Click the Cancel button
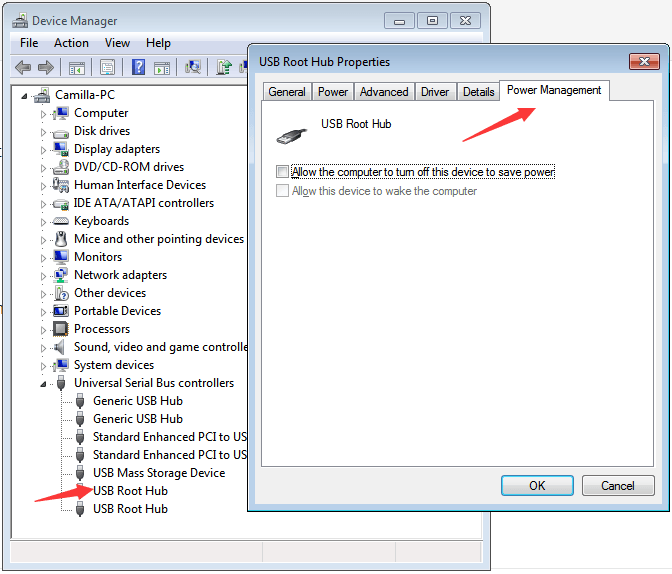This screenshot has width=672, height=574. (x=618, y=486)
